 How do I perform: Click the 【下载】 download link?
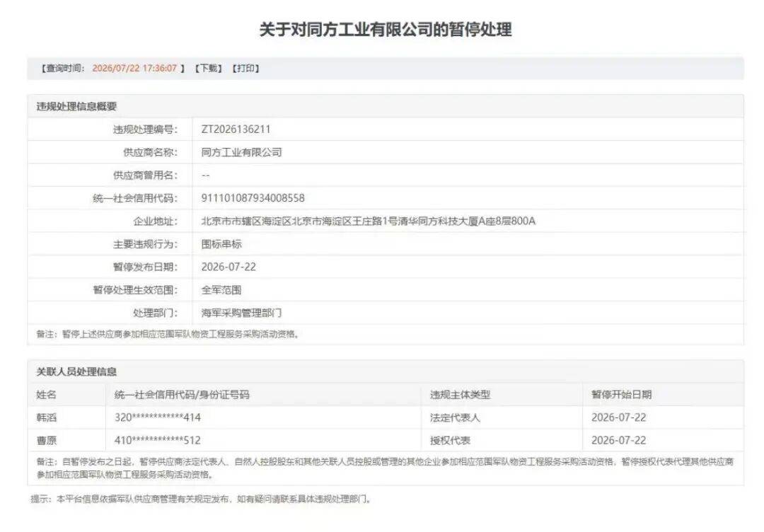click(209, 69)
